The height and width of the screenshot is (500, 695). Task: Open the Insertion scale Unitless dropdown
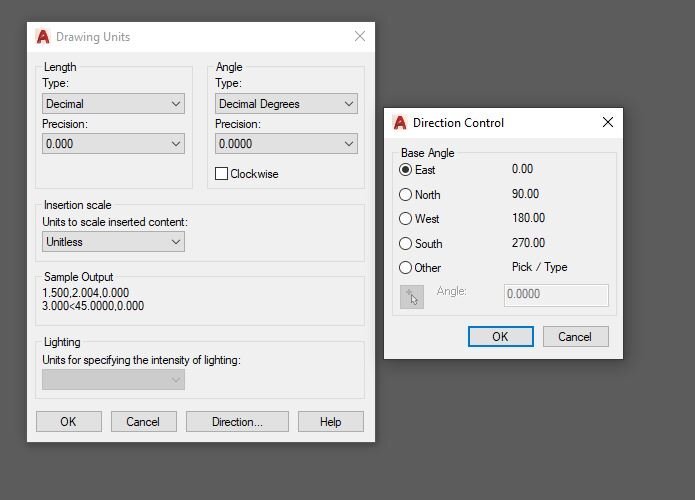tap(113, 242)
